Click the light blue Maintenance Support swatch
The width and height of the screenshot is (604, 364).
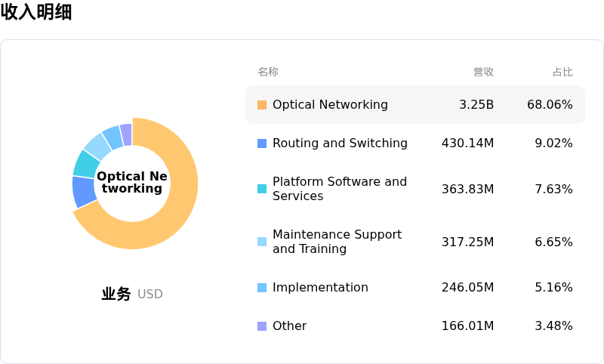[262, 242]
